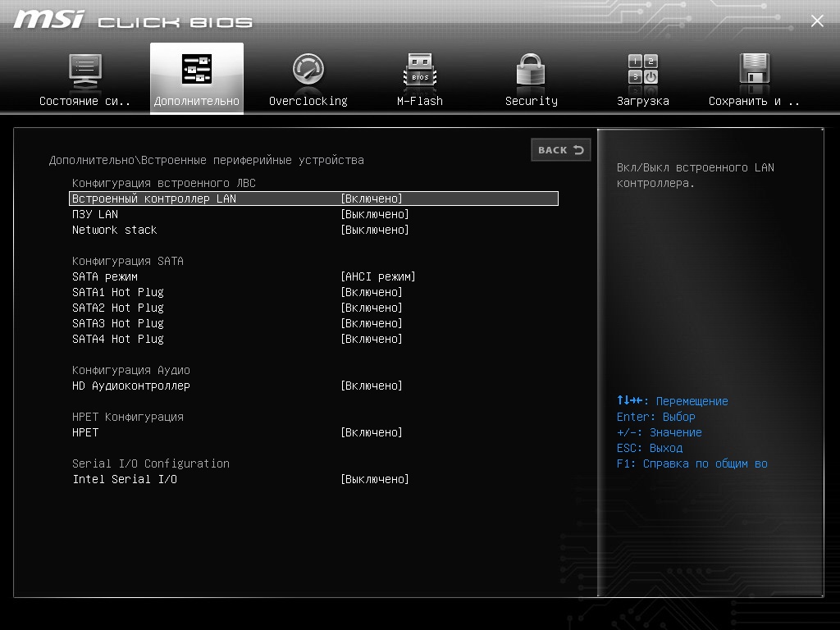Select the Network stack setting label
840x630 pixels.
click(x=115, y=230)
